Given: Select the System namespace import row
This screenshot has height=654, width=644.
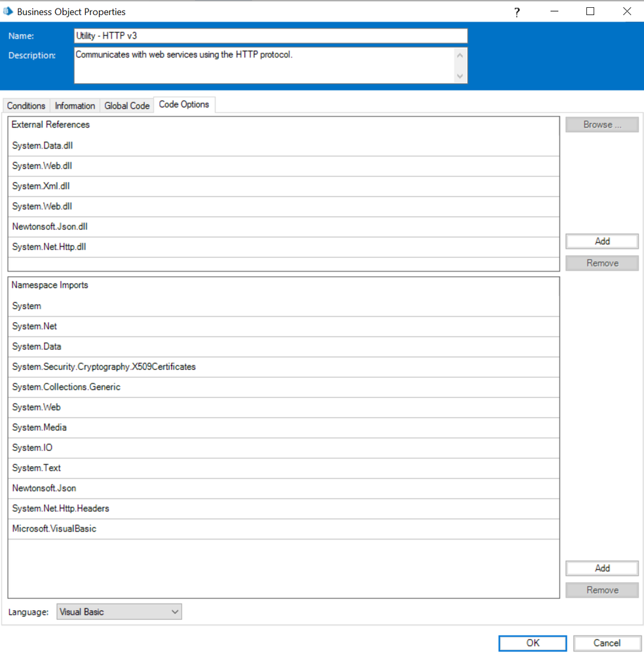Looking at the screenshot, I should (284, 306).
